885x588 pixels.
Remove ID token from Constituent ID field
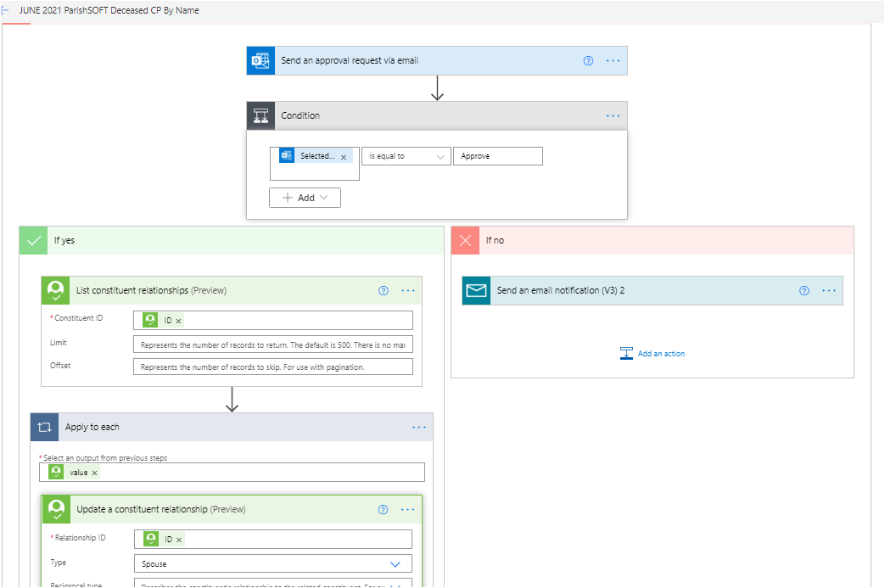click(x=178, y=321)
